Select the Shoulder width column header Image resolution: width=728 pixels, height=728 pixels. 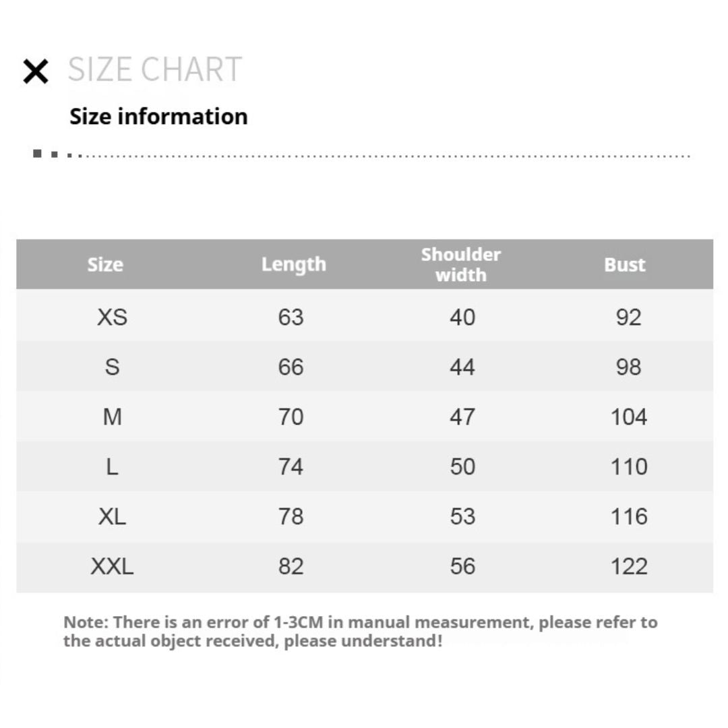click(x=461, y=264)
